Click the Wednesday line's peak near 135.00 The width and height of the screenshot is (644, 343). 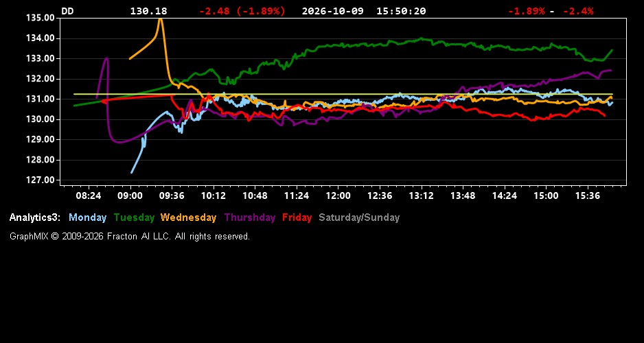pyautogui.click(x=161, y=19)
